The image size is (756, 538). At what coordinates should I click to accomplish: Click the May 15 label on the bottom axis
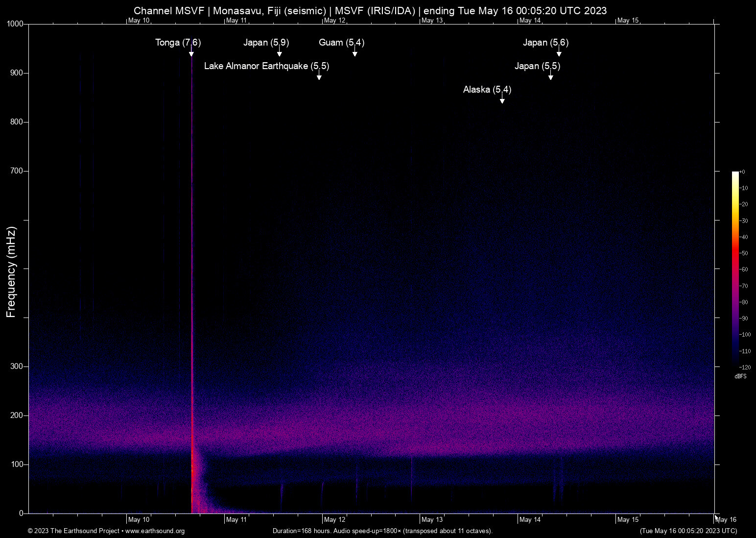tap(628, 520)
